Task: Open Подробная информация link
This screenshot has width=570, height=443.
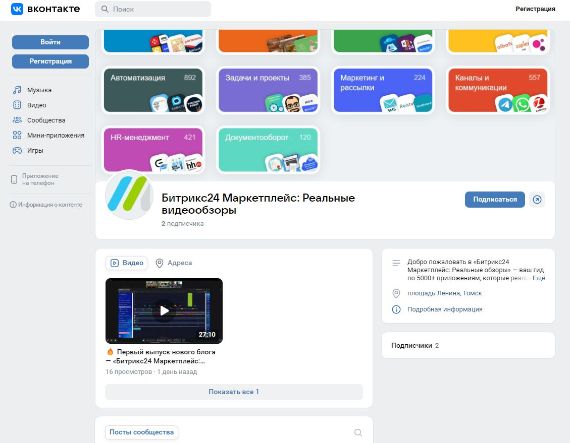Action: pos(445,309)
